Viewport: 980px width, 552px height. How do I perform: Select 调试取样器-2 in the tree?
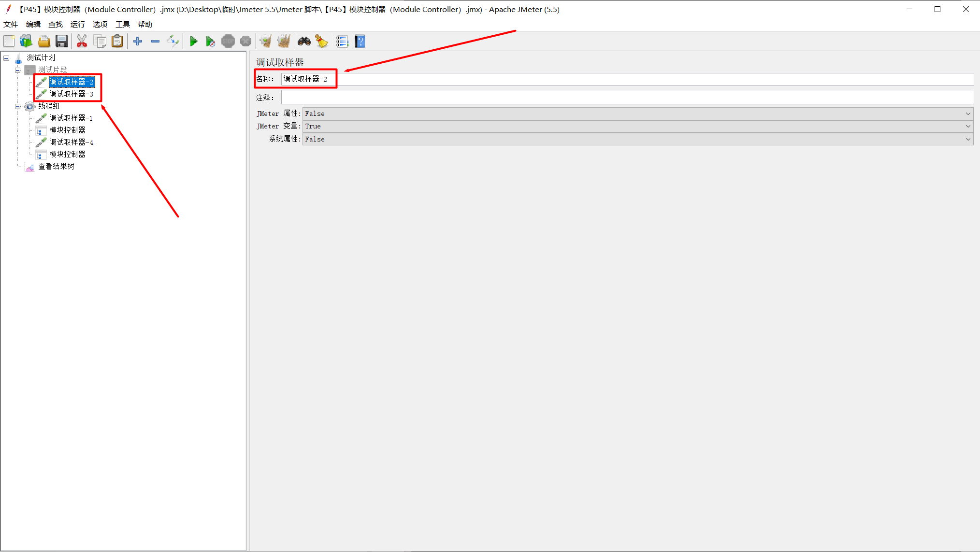[x=72, y=82]
